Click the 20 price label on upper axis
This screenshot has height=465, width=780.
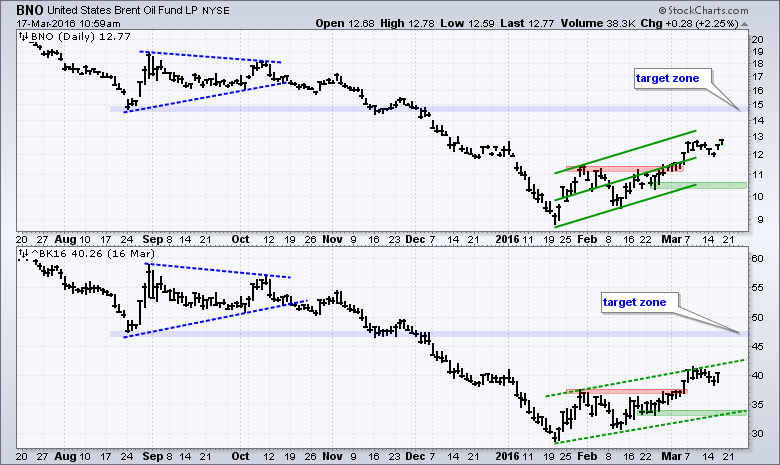pos(758,40)
